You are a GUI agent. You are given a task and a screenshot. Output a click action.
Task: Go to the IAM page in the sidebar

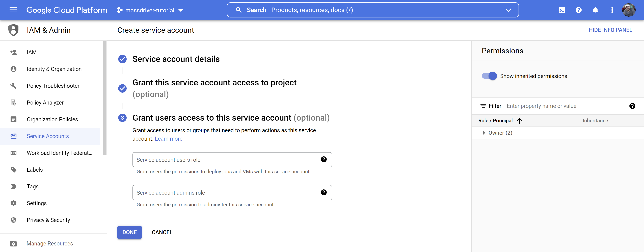click(x=50, y=52)
